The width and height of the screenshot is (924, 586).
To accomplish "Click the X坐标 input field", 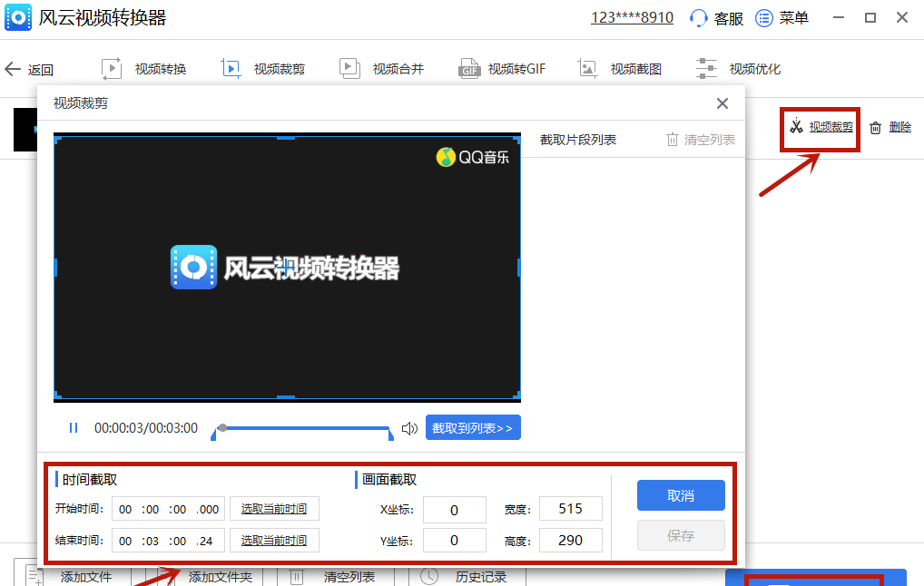I will click(x=455, y=510).
